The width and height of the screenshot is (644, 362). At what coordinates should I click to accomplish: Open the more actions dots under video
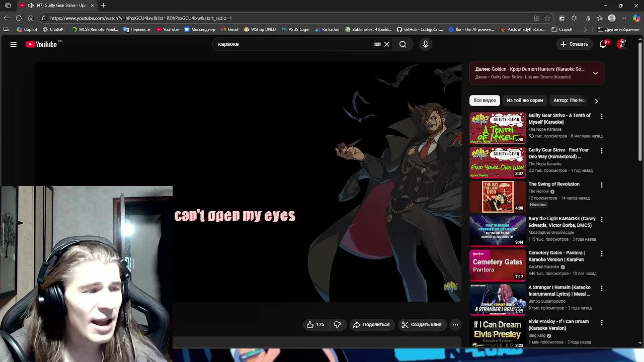(x=455, y=325)
